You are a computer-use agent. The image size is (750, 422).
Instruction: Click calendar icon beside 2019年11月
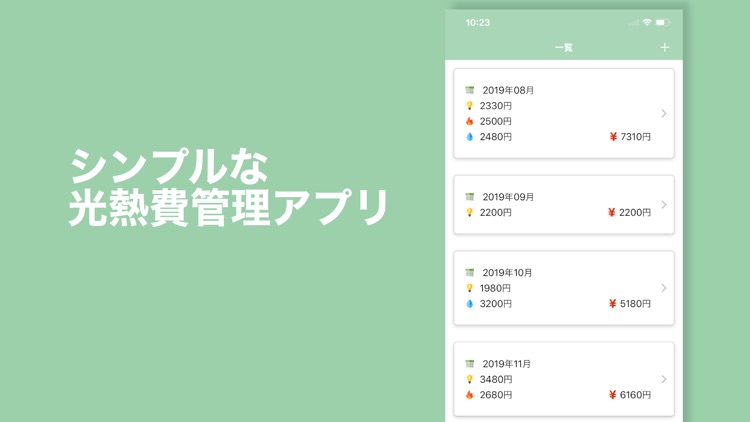[470, 364]
